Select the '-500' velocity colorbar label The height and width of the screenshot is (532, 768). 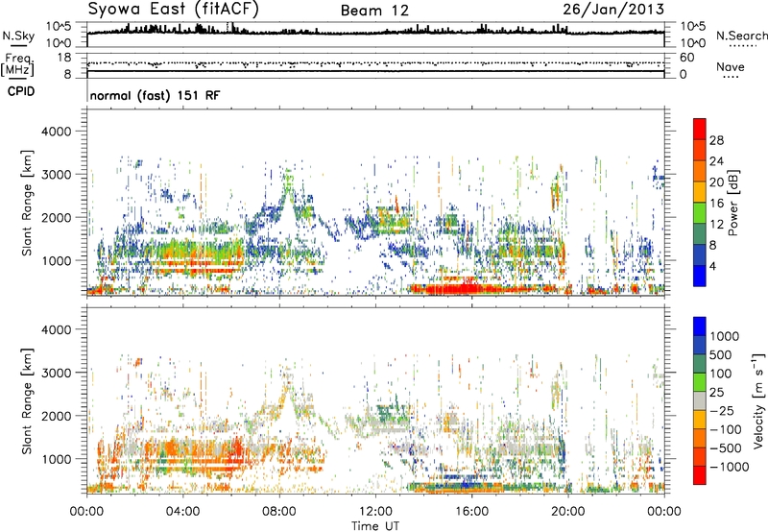[726, 448]
